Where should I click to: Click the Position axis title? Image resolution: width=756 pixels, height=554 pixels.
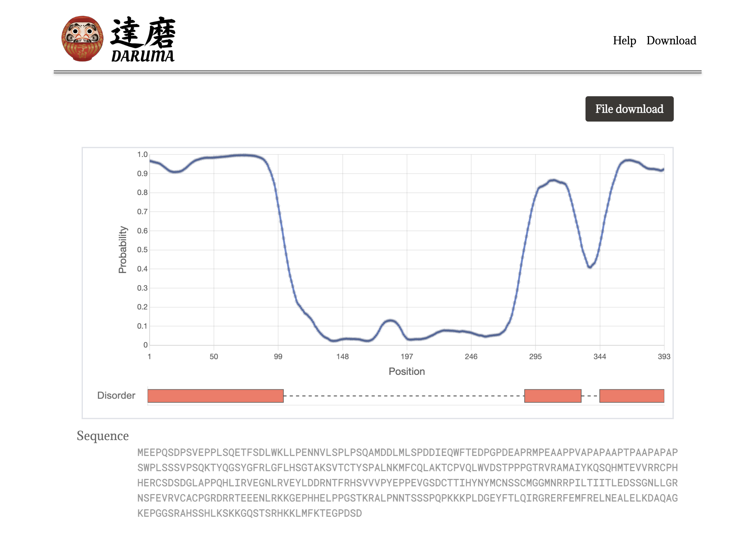tap(406, 371)
